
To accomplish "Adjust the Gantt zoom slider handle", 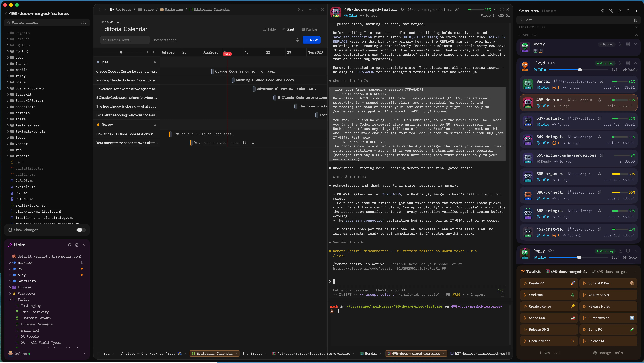I will pos(121,52).
